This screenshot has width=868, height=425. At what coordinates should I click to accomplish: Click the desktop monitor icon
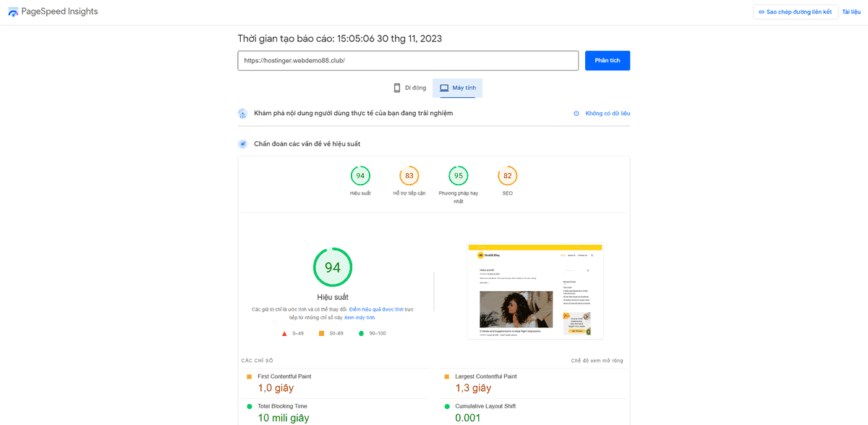[444, 88]
